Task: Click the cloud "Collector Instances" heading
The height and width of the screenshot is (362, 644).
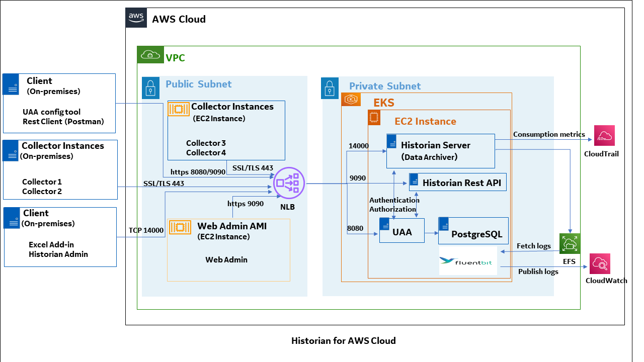Action: [232, 107]
